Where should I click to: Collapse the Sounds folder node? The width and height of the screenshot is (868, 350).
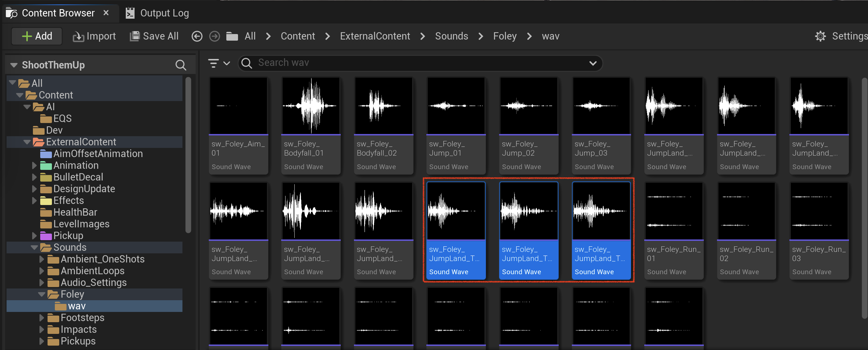tap(34, 247)
